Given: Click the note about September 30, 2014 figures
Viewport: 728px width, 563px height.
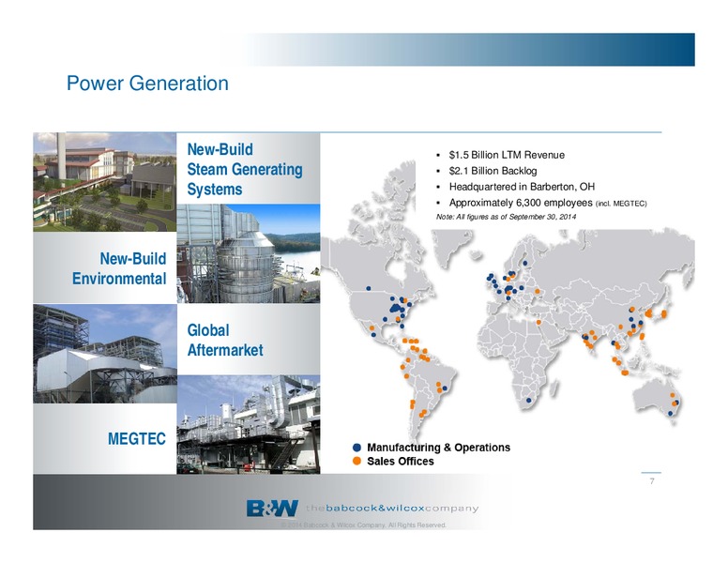Looking at the screenshot, I should tap(506, 217).
